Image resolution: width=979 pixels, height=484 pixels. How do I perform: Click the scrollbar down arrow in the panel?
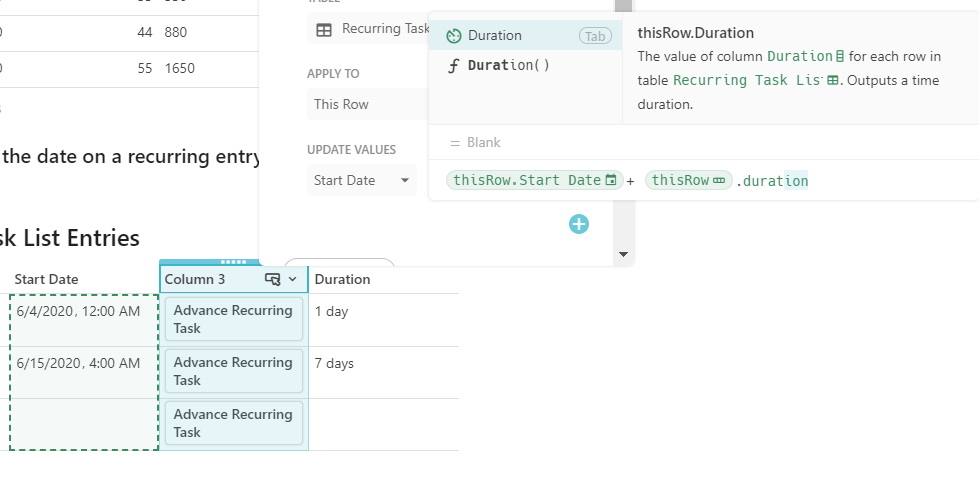click(624, 255)
